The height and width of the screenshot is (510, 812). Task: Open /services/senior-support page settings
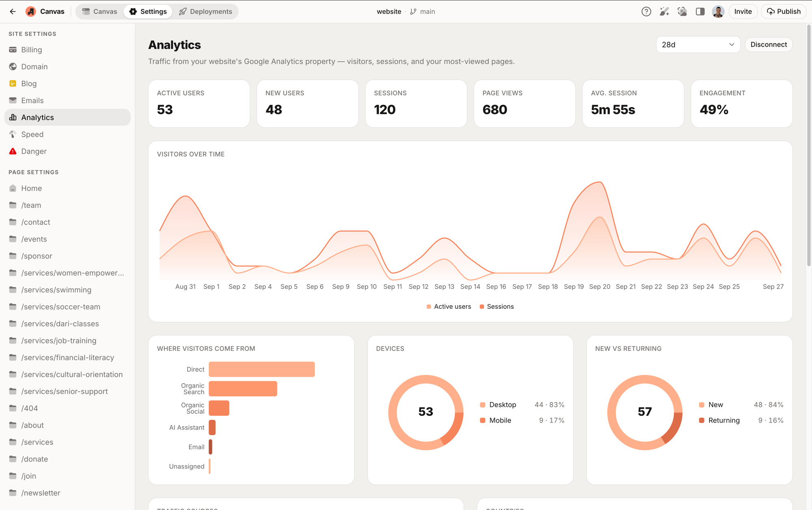67,391
